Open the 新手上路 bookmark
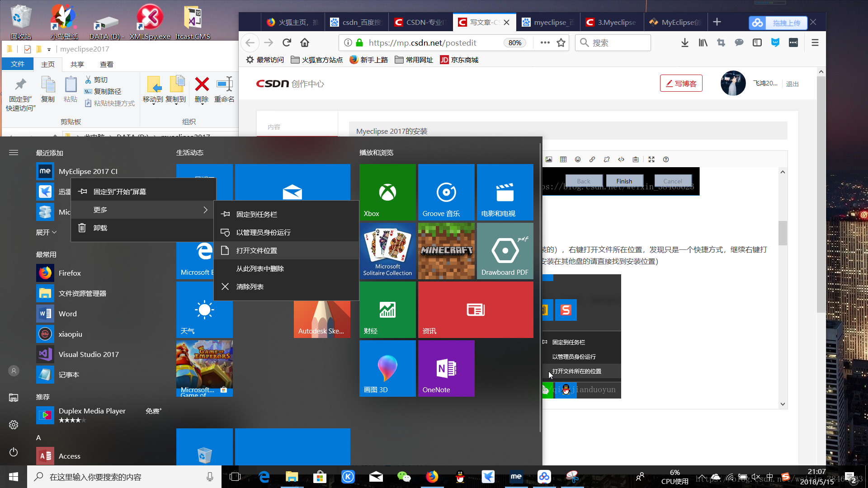Image resolution: width=868 pixels, height=488 pixels. click(x=369, y=60)
